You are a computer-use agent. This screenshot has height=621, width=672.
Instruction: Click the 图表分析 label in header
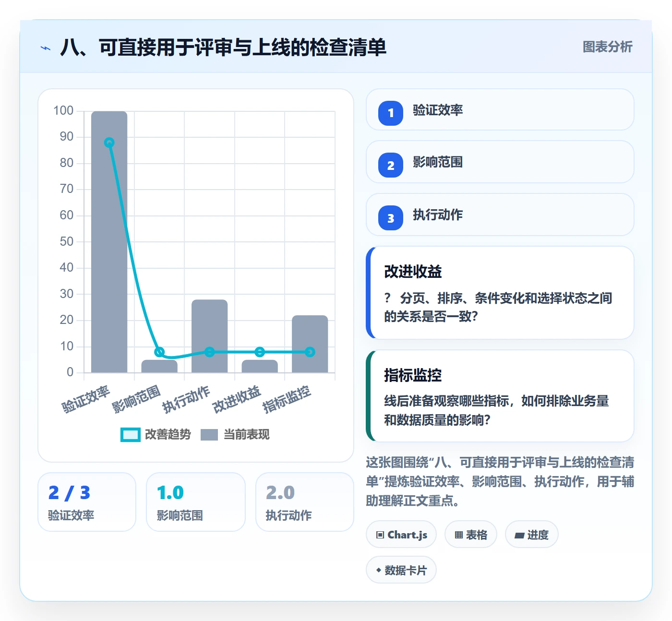(607, 47)
